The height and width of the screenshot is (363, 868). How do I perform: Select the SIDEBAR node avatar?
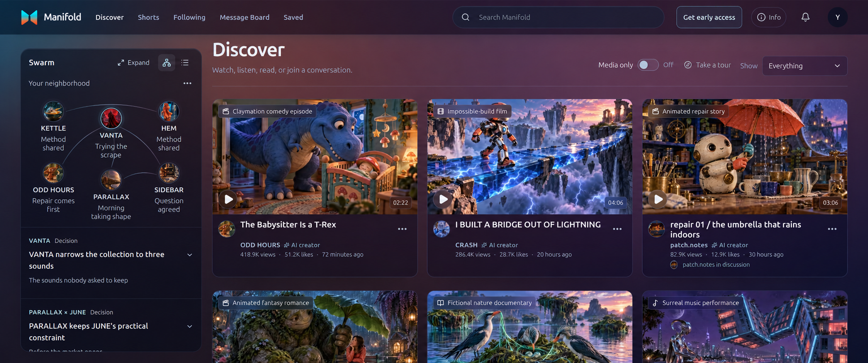(169, 173)
